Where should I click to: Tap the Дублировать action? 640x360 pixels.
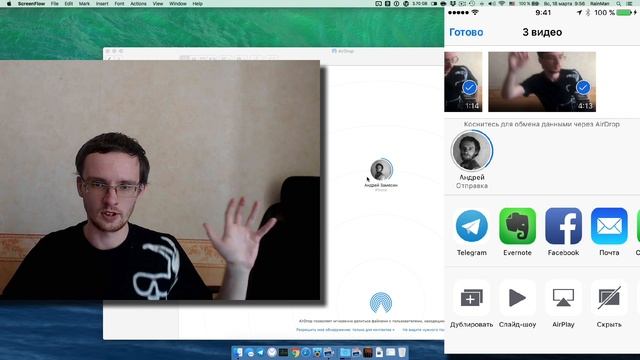(471, 304)
